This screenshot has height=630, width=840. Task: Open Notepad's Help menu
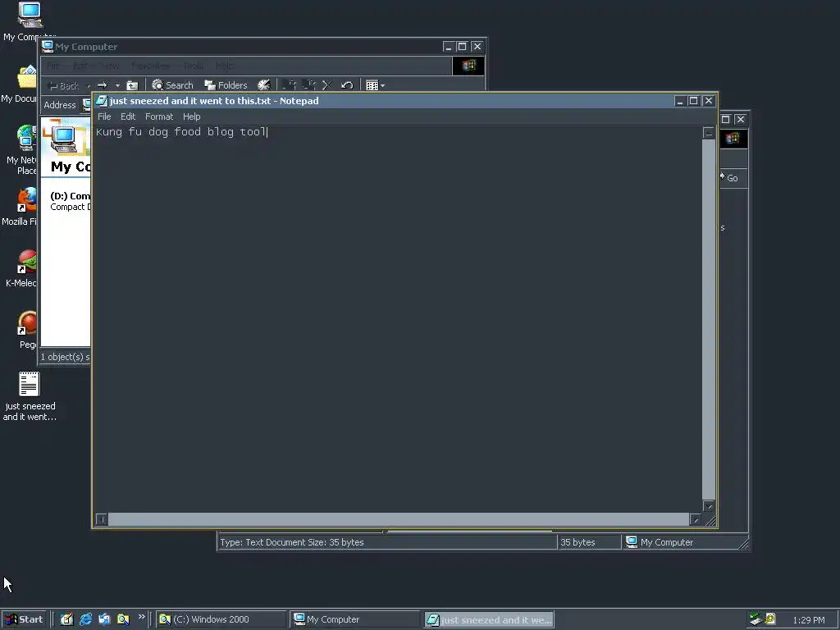[x=191, y=116]
